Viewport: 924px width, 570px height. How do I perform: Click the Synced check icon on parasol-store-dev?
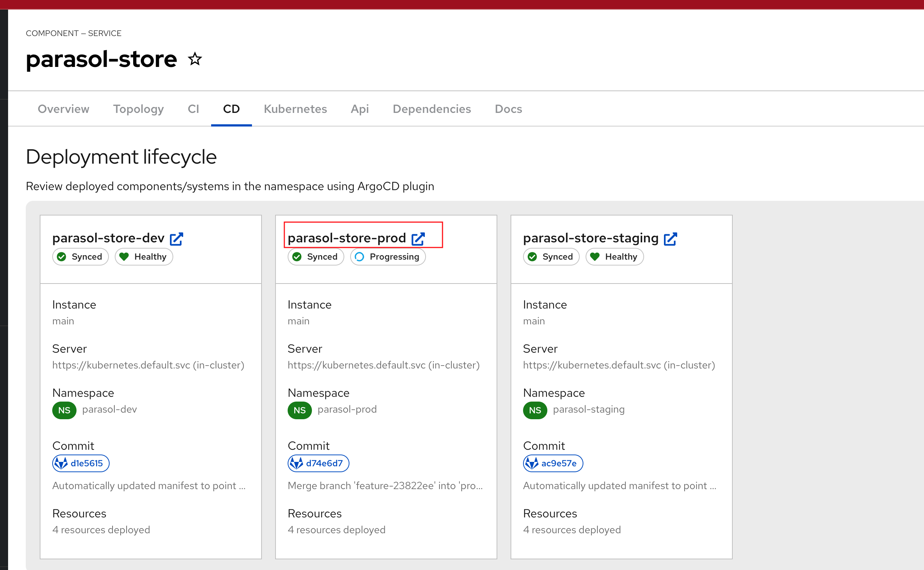61,257
